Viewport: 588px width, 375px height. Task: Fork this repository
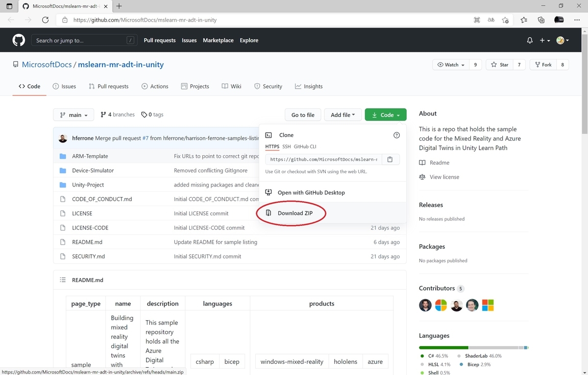[x=543, y=65]
